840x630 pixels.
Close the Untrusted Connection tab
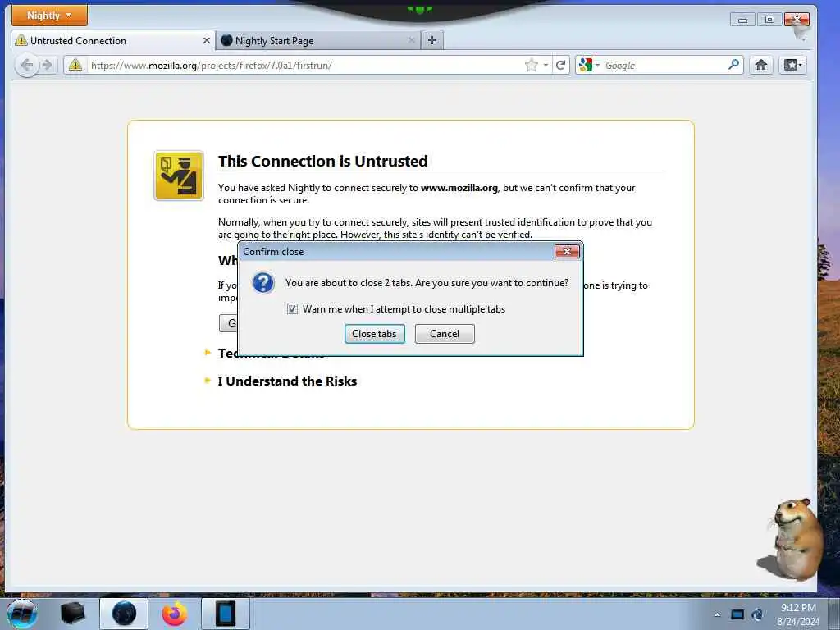206,41
